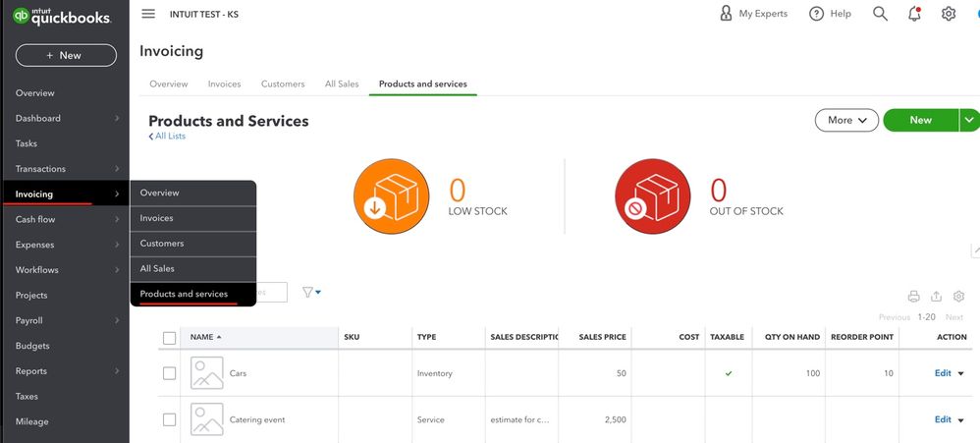Image resolution: width=980 pixels, height=443 pixels.
Task: Expand the Cash flow sidebar chevron
Action: tap(117, 219)
